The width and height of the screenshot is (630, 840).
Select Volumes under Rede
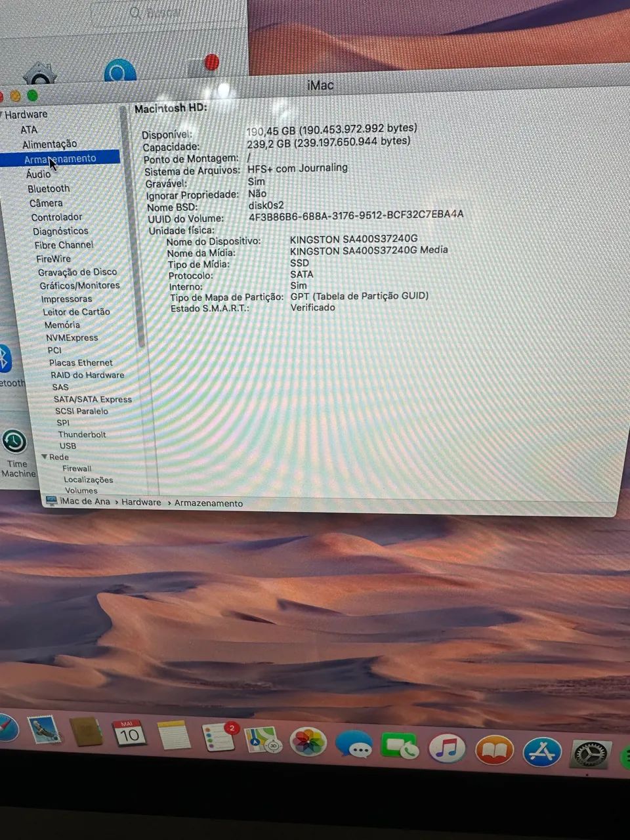point(81,490)
